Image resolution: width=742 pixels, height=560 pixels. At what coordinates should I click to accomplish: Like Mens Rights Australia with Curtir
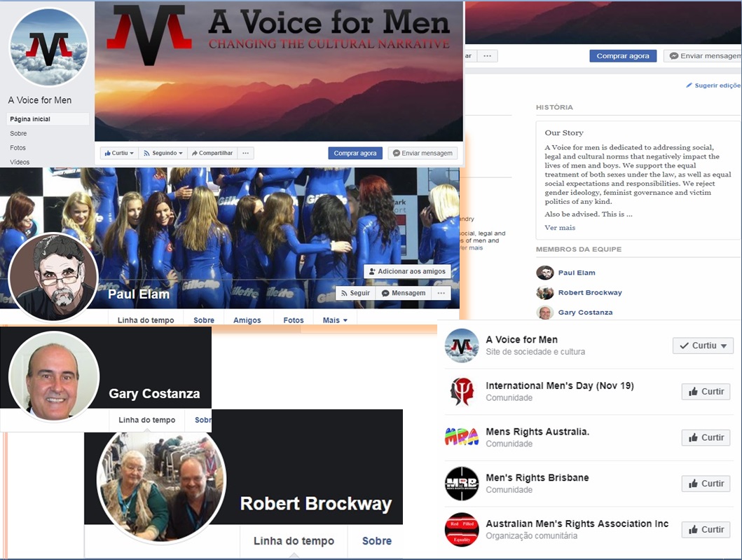click(706, 437)
